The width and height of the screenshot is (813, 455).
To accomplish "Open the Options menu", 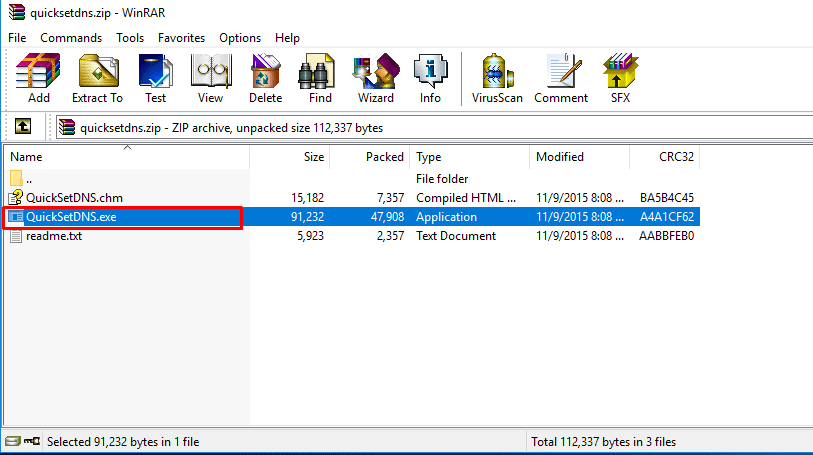I will pos(240,38).
